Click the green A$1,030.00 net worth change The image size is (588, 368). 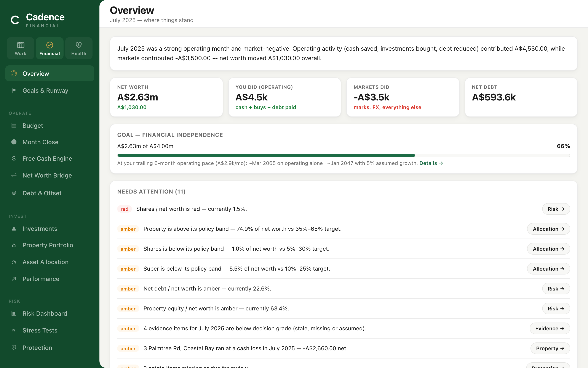tap(132, 107)
